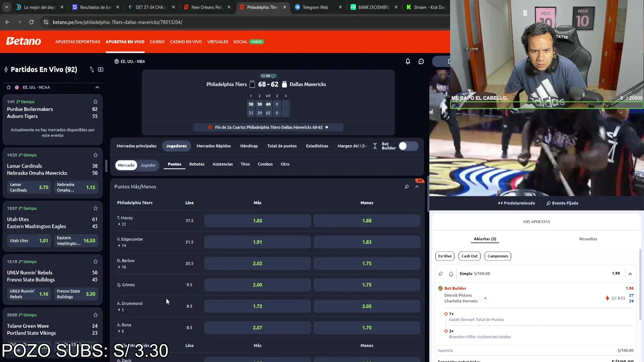Collapse the Simple S/100.00 bet
This screenshot has height=362, width=644.
(630, 274)
